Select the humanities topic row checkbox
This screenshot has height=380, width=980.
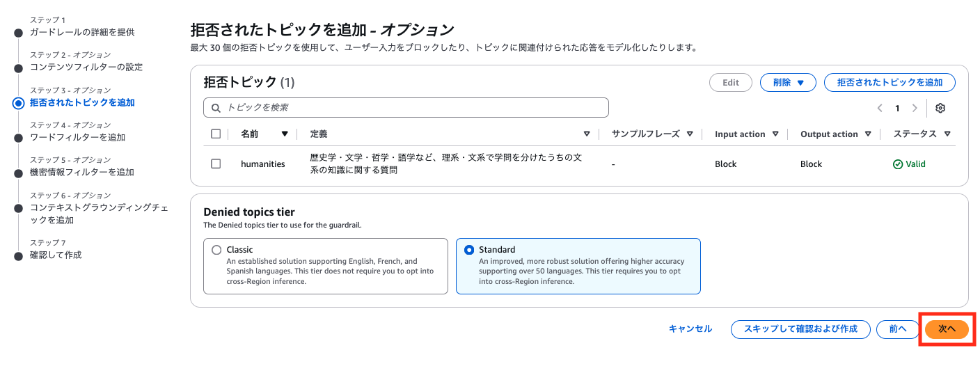(216, 164)
